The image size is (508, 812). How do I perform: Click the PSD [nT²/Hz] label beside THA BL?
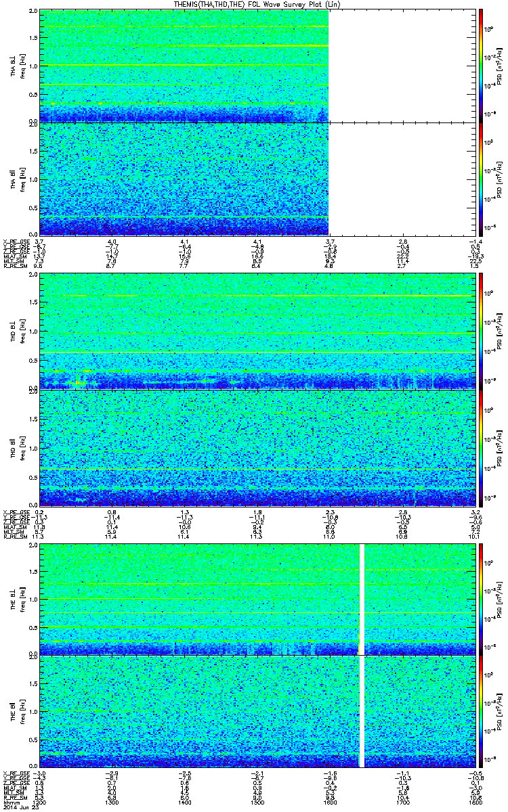500,66
